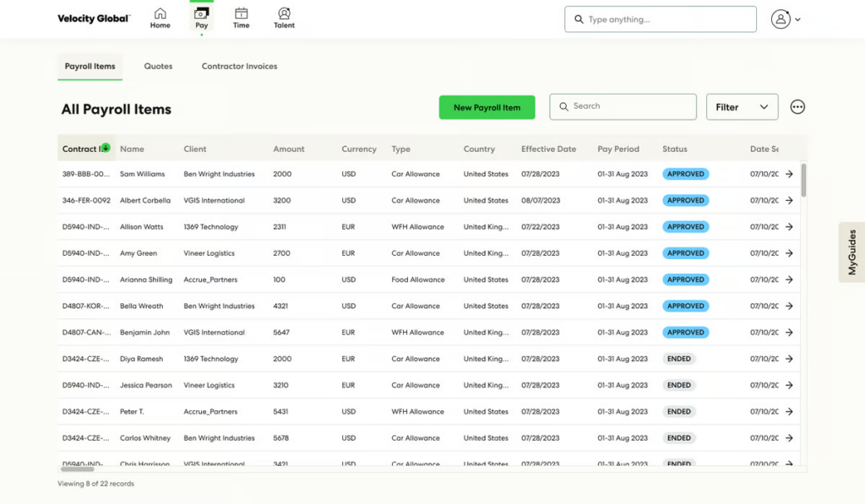This screenshot has height=504, width=865.
Task: Open the Pay navigation icon
Action: [201, 18]
